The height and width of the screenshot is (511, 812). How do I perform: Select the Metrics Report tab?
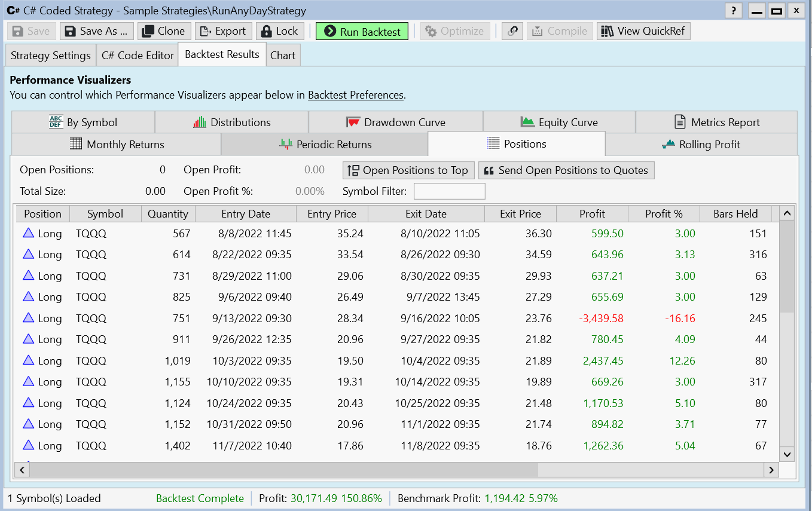point(716,123)
